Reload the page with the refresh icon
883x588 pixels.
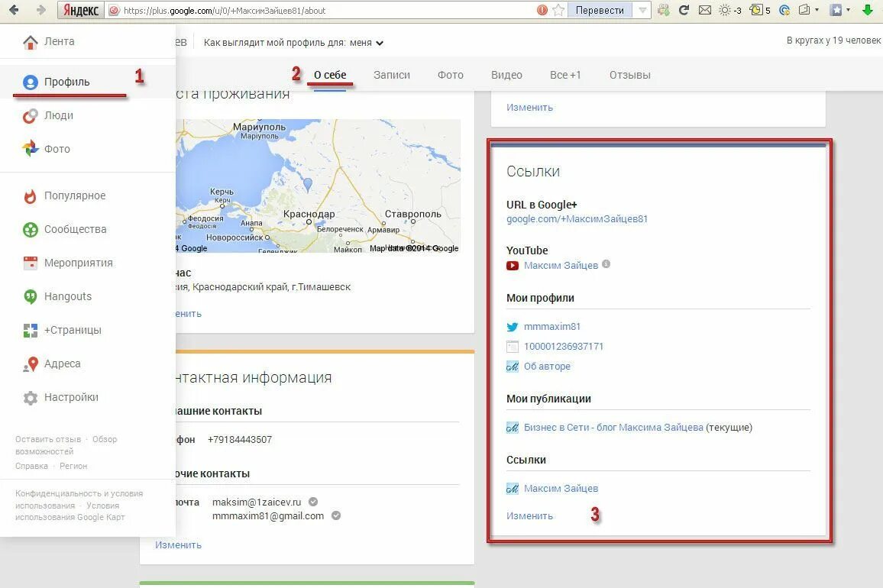coord(684,10)
